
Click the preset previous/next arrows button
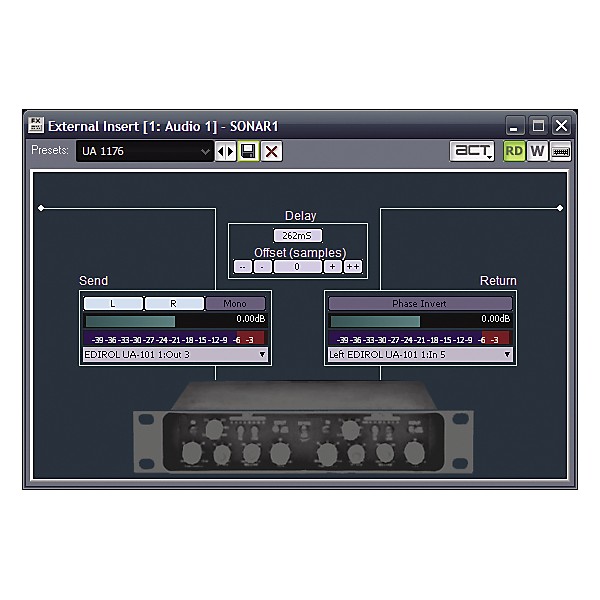(225, 152)
